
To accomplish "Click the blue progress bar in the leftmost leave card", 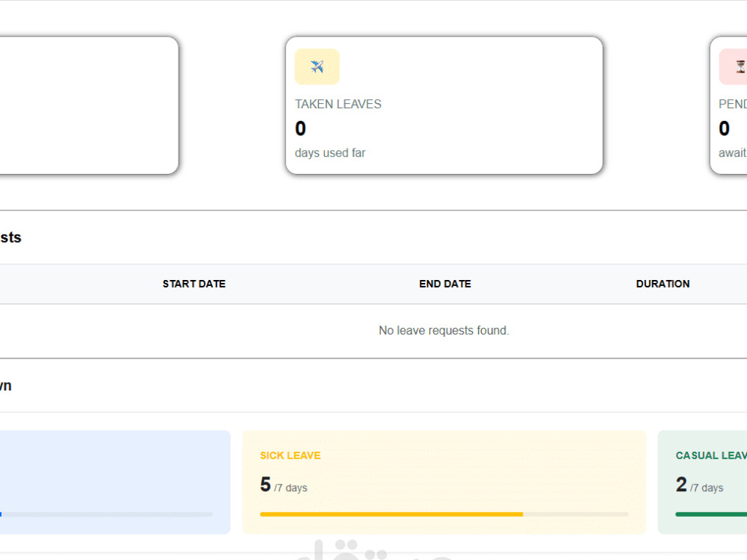I will (x=106, y=514).
